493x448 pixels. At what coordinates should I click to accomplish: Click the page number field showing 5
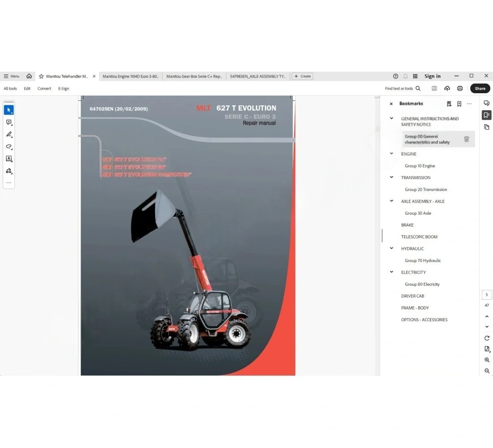[x=487, y=294]
